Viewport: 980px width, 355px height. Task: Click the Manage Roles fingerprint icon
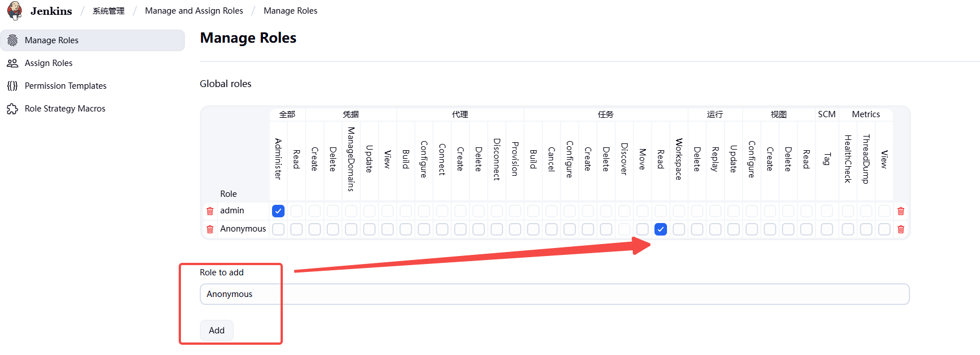(13, 40)
